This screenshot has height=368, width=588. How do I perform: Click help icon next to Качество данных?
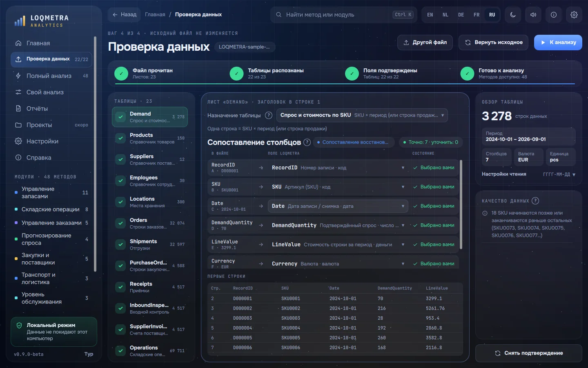pos(535,201)
